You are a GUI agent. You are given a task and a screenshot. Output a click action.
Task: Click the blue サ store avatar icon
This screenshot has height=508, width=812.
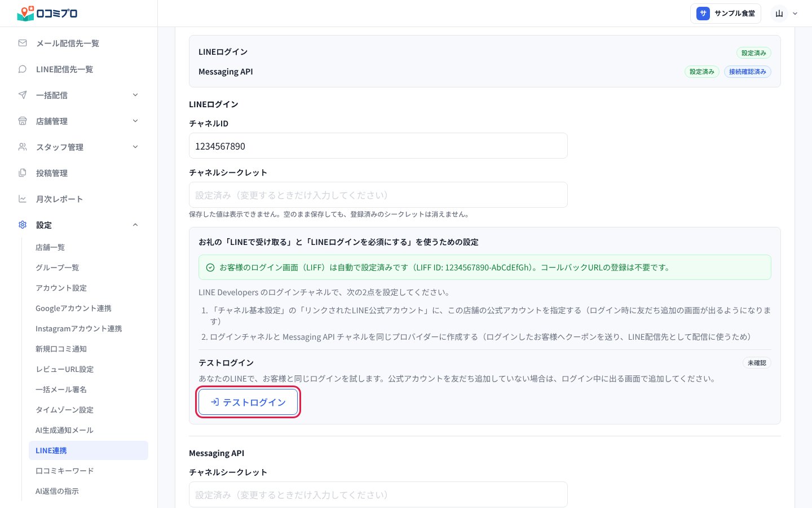click(703, 14)
